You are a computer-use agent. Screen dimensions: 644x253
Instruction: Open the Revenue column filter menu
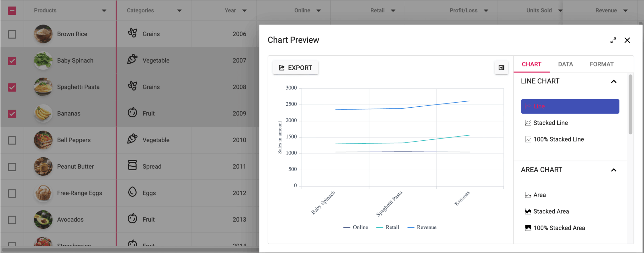click(625, 10)
